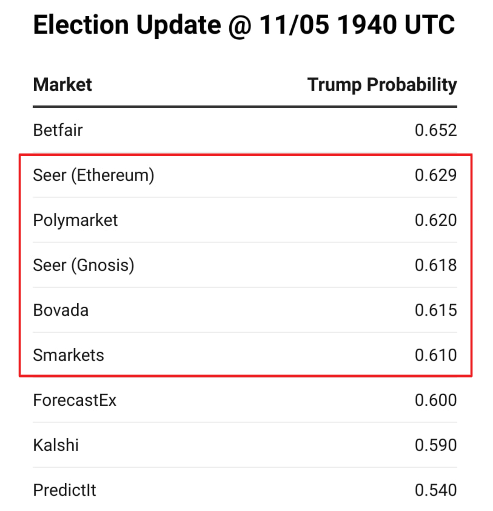Click Bovada's 0.615 probability value

(x=436, y=310)
